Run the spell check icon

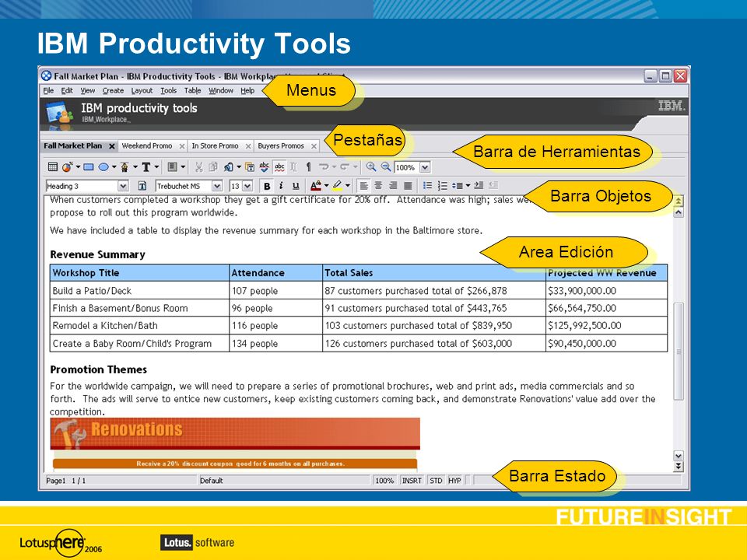(265, 167)
